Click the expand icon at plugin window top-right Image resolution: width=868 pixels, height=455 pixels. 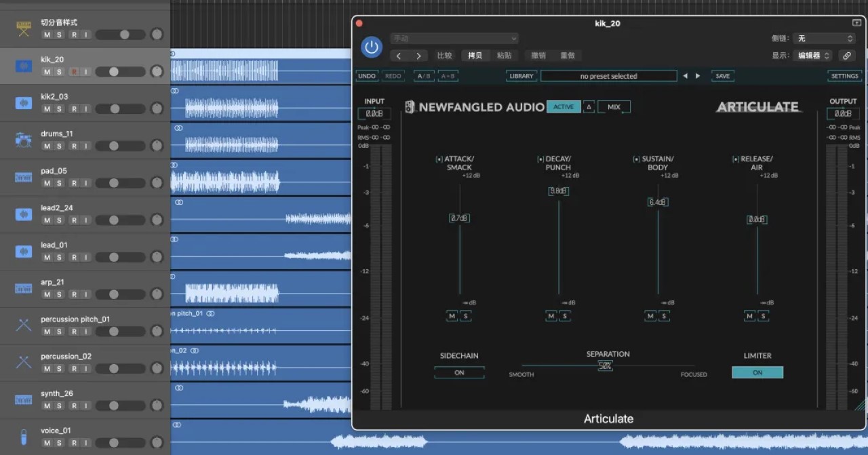(x=856, y=23)
